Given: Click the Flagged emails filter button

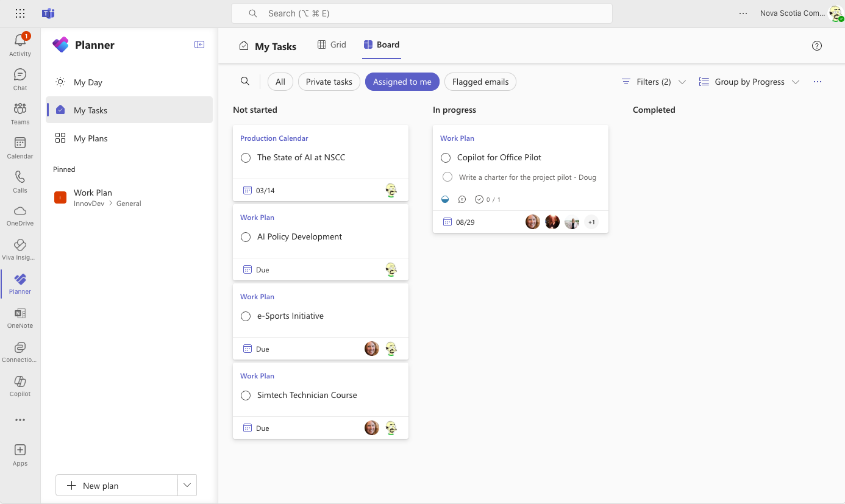Looking at the screenshot, I should pyautogui.click(x=480, y=82).
